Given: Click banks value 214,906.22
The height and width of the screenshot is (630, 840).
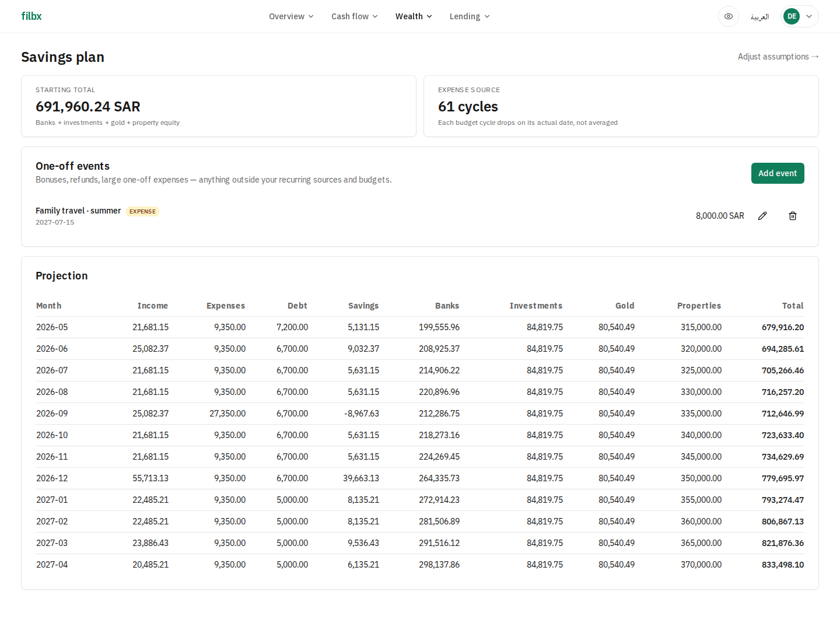Looking at the screenshot, I should [439, 370].
